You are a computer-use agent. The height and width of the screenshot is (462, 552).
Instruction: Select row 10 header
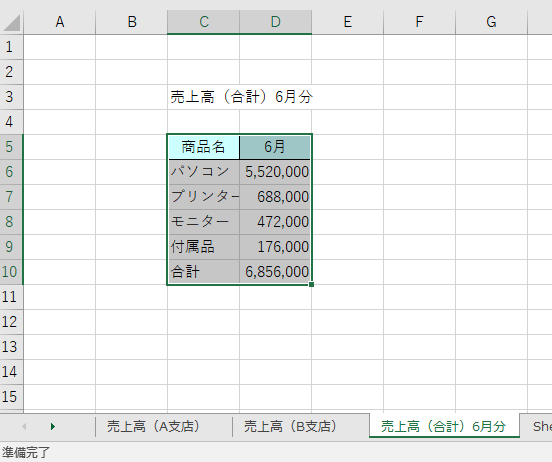click(x=12, y=272)
